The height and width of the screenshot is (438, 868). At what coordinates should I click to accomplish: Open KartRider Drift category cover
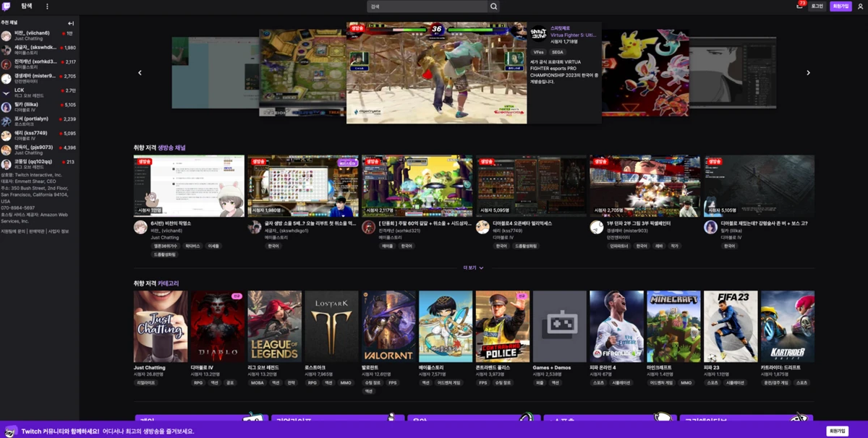[788, 326]
